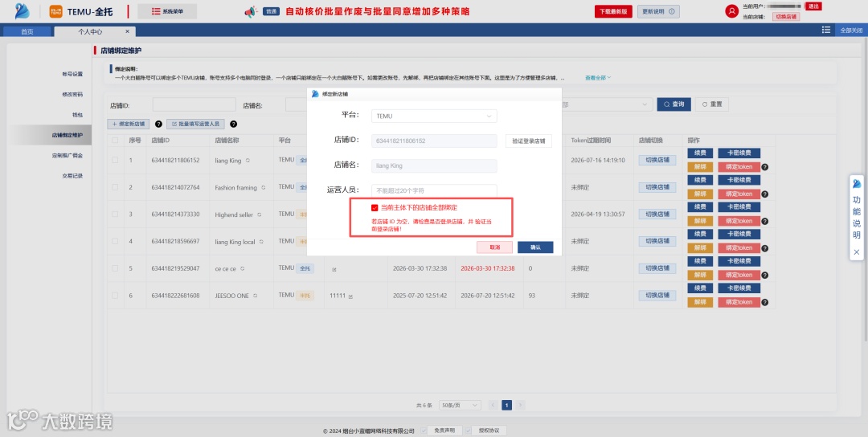Viewport: 868px width, 437px height.
Task: Toggle 当前主体下的店铺全部绑定 checkbox
Action: coord(375,207)
